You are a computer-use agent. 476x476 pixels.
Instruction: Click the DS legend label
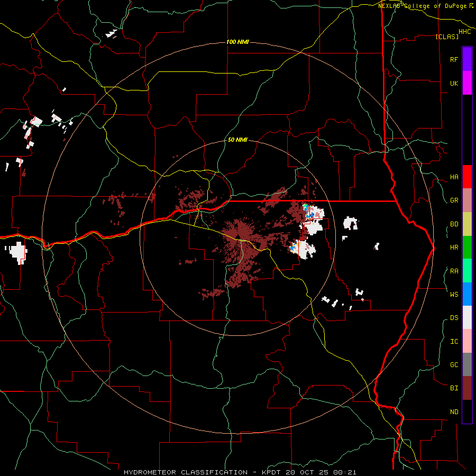click(x=454, y=318)
